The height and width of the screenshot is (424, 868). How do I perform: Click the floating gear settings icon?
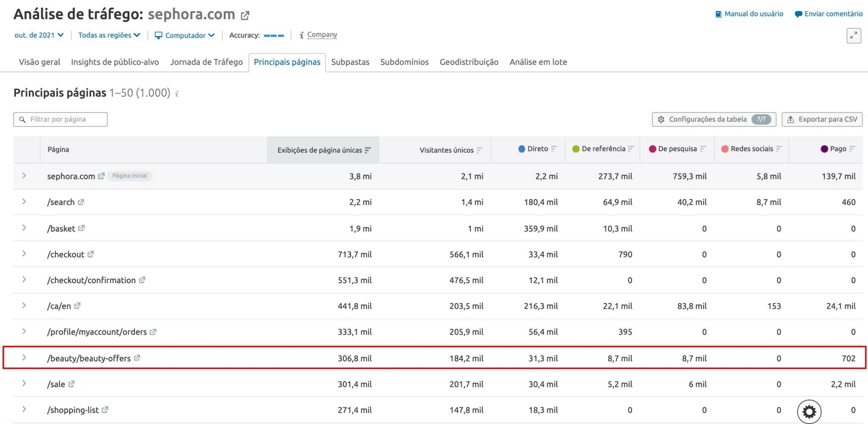pos(809,412)
